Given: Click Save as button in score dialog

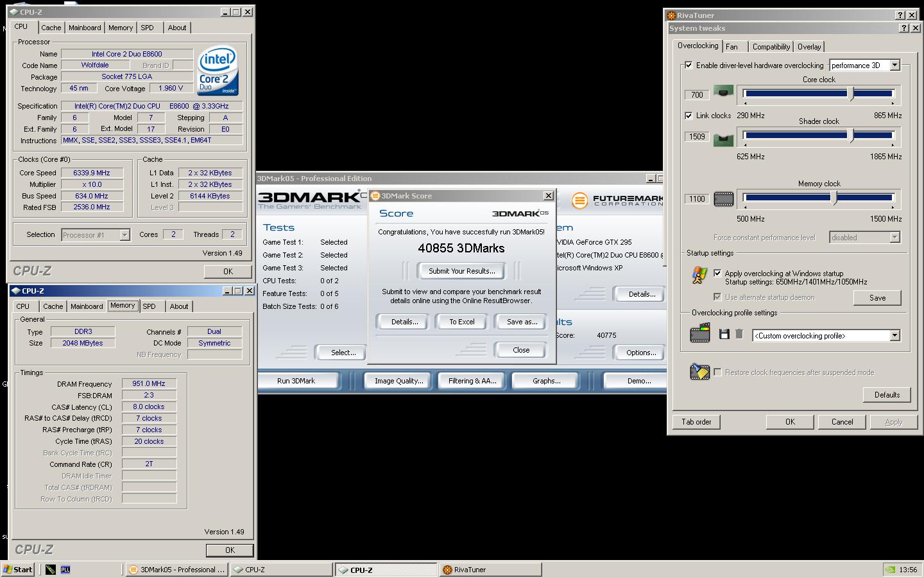Looking at the screenshot, I should [522, 322].
